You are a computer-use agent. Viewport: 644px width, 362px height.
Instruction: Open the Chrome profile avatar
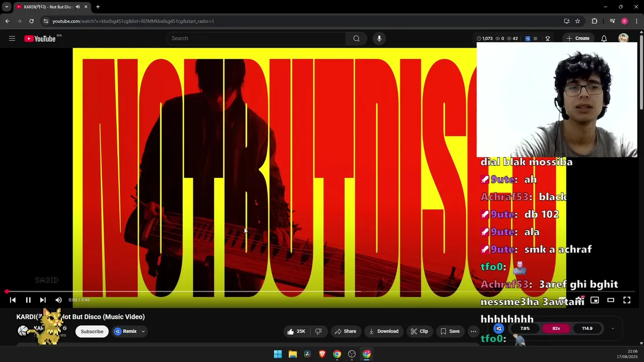[x=624, y=21]
